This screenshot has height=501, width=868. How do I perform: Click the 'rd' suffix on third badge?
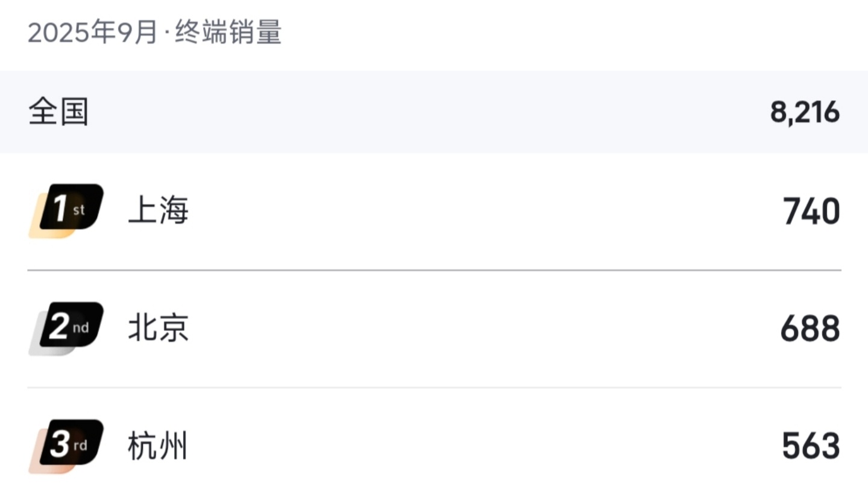click(x=80, y=446)
